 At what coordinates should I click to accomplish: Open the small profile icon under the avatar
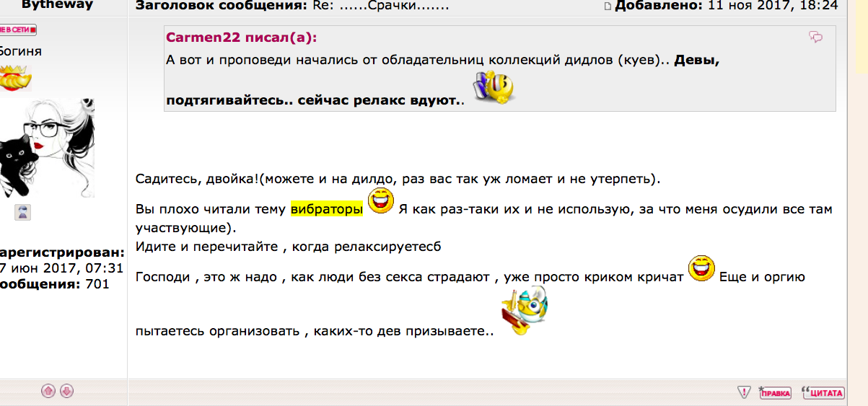(24, 211)
